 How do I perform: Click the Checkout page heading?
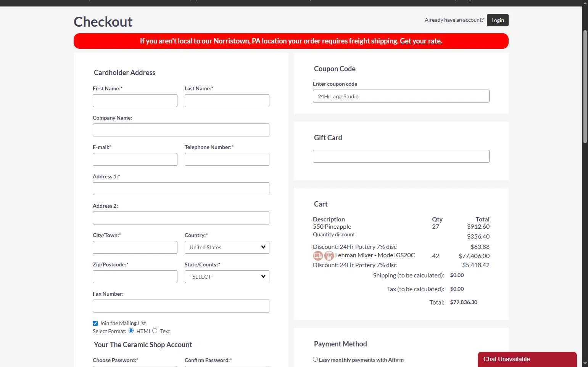coord(103,22)
